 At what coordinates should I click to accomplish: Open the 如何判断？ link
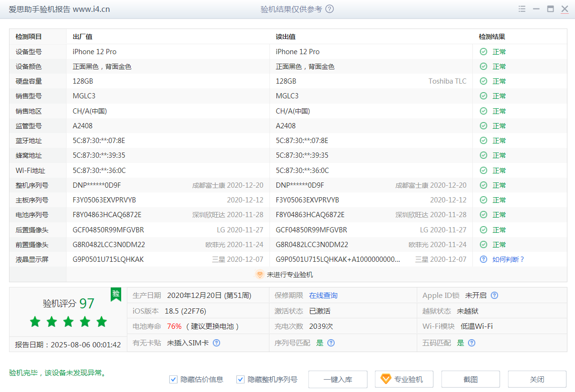pos(508,259)
